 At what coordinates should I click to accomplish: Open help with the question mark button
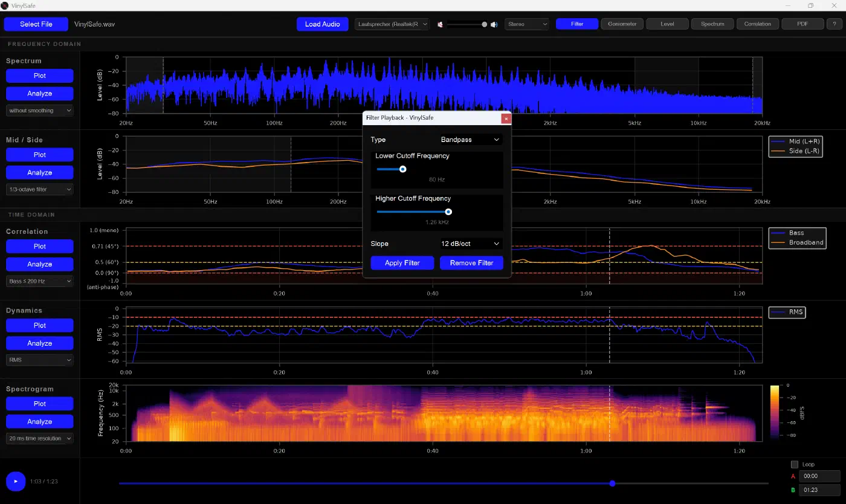(834, 24)
